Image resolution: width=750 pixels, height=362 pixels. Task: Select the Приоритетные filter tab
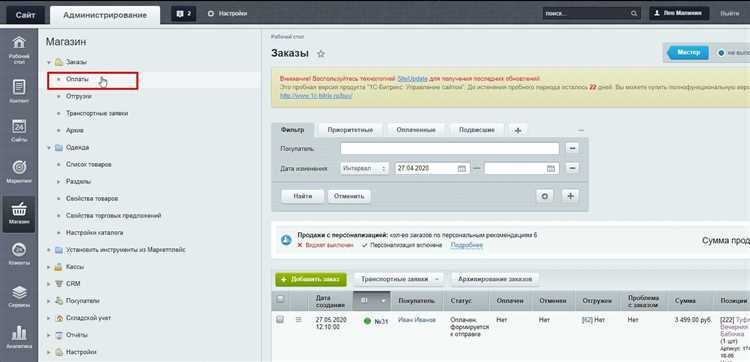click(x=350, y=130)
